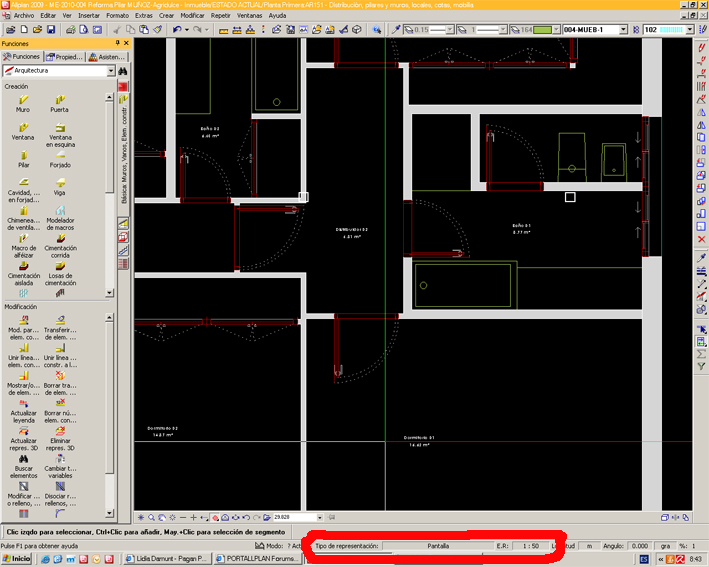709x567 pixels.
Task: Select the Muro wall tool
Action: tap(23, 104)
